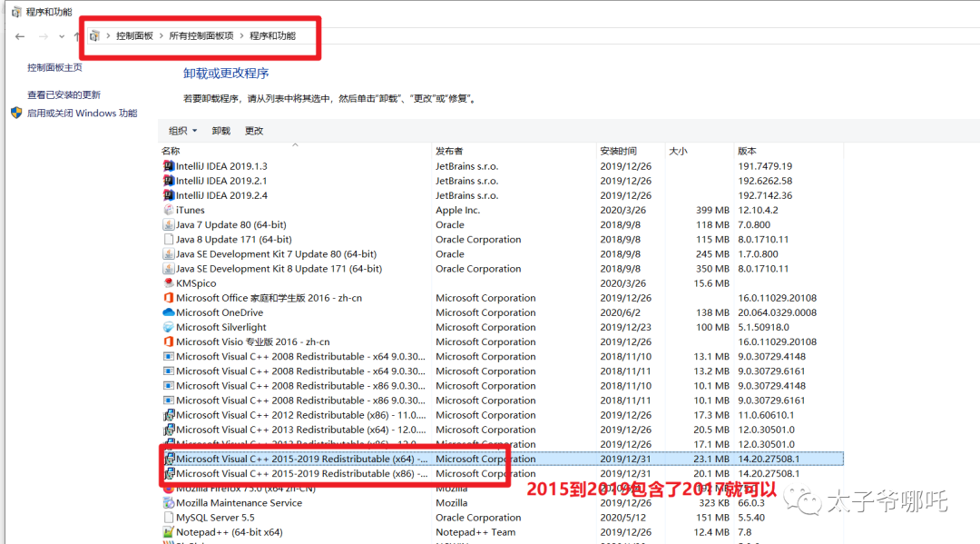Click the IntelliJ IDEA 2019.1.3 icon
The image size is (980, 544).
pos(168,166)
